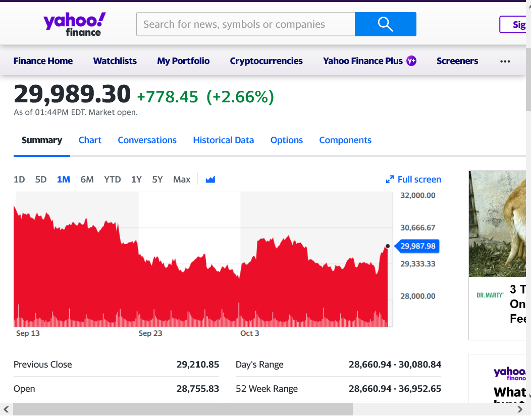
Task: Switch to the Components tab
Action: (x=345, y=140)
